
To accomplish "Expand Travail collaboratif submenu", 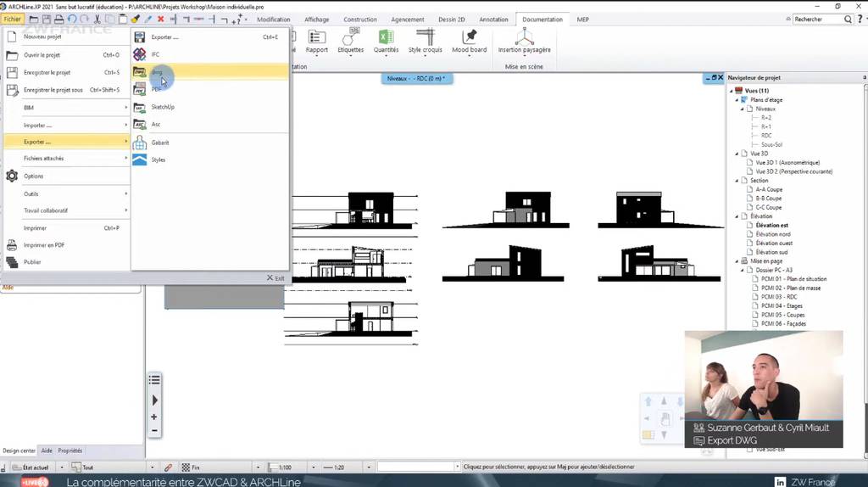I will click(66, 210).
